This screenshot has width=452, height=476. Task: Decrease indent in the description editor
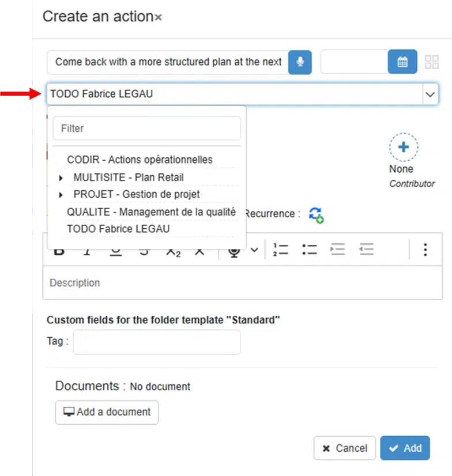366,250
